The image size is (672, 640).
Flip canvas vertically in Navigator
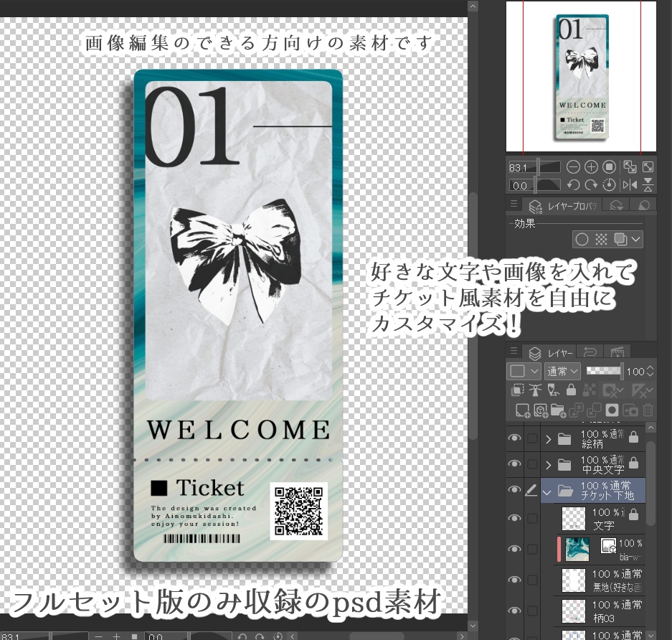point(648,185)
